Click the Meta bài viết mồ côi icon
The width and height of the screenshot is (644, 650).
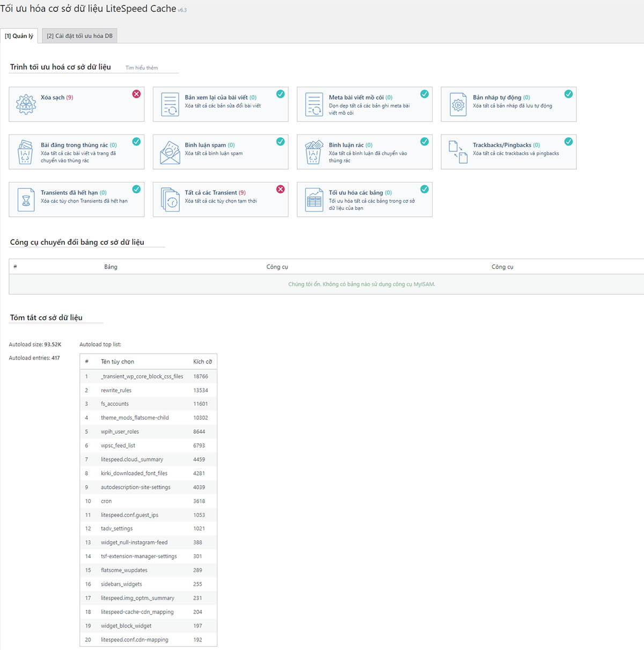coord(314,104)
